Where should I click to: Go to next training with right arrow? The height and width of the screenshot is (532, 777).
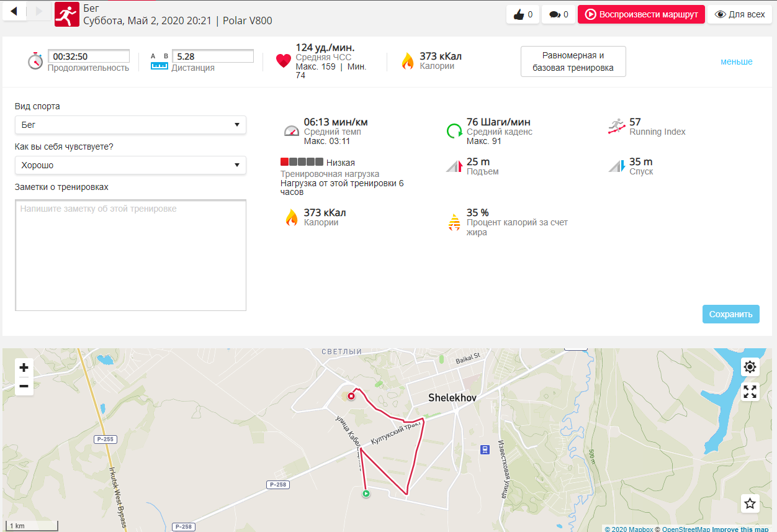click(x=39, y=11)
